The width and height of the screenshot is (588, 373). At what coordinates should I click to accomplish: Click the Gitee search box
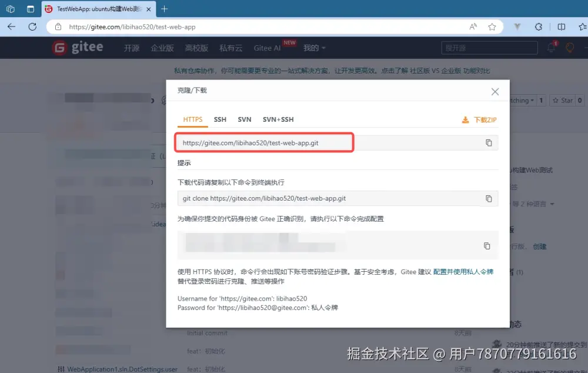489,48
